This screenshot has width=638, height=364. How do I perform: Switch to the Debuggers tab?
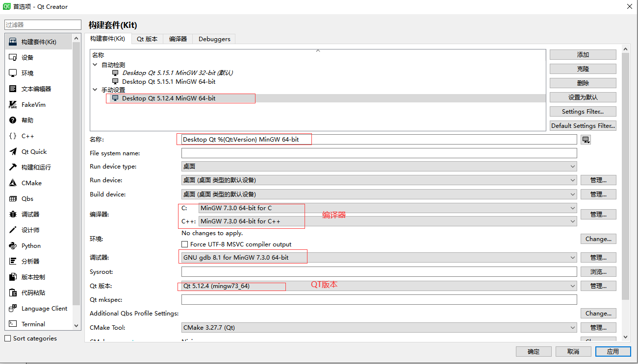(214, 39)
